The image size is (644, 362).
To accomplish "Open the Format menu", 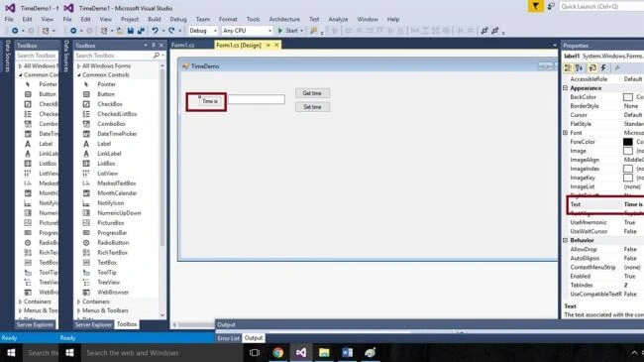I will coord(228,19).
